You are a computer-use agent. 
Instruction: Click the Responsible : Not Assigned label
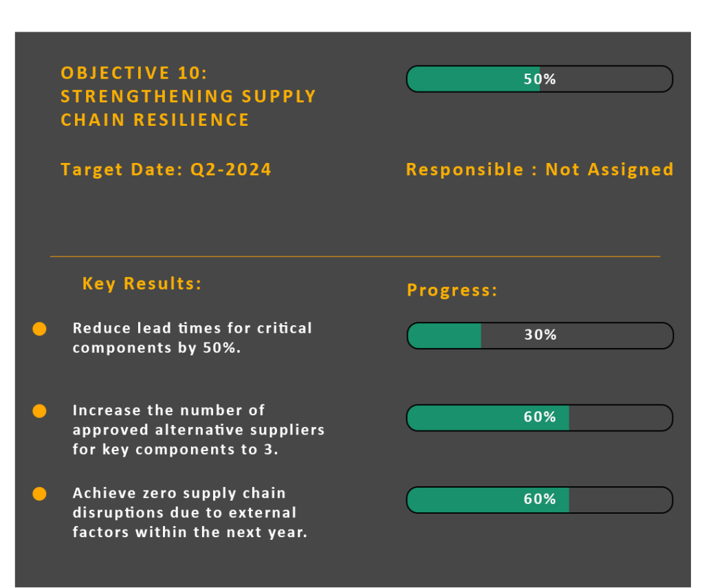tap(540, 169)
